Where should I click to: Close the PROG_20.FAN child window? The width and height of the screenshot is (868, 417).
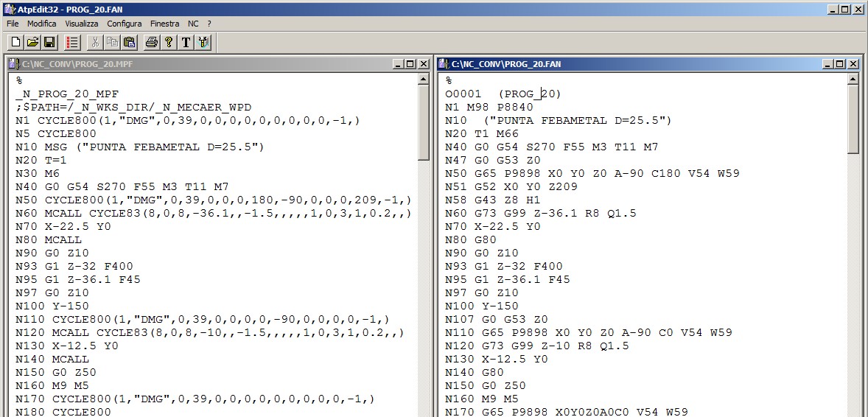853,63
